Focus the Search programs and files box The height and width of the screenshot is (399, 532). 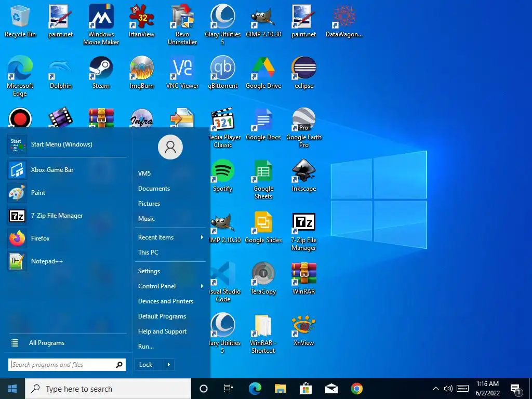point(67,365)
